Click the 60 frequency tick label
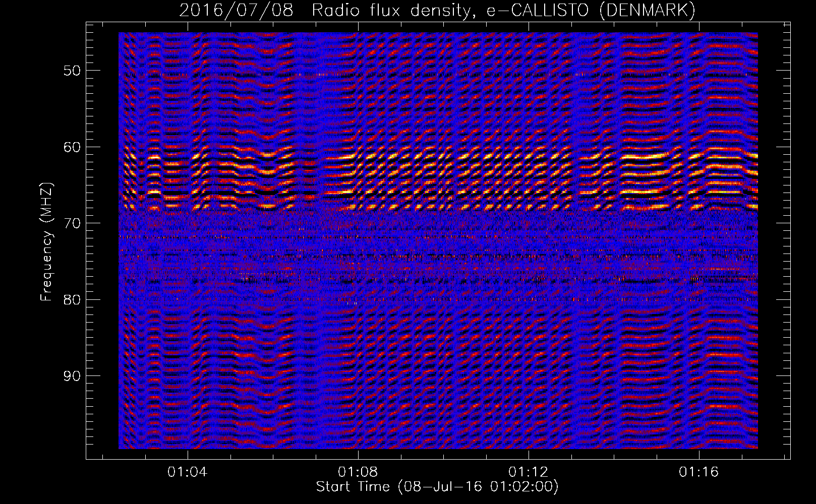 72,147
